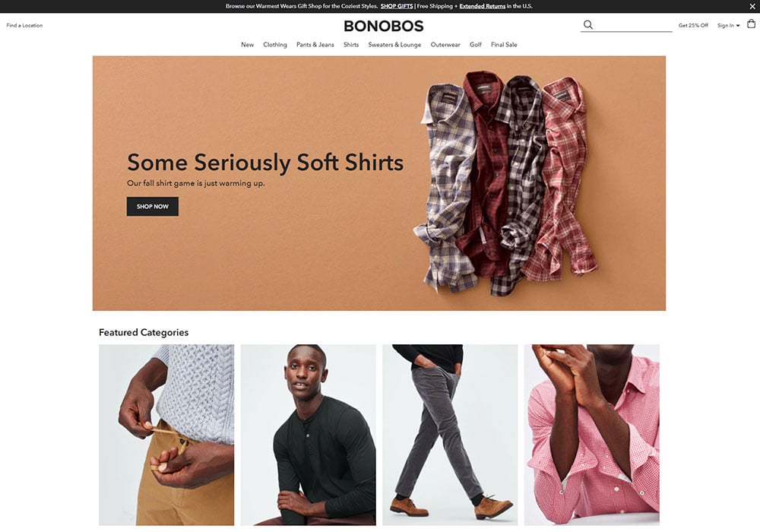
Task: Follow the SHOP GIFTS link
Action: coord(397,6)
